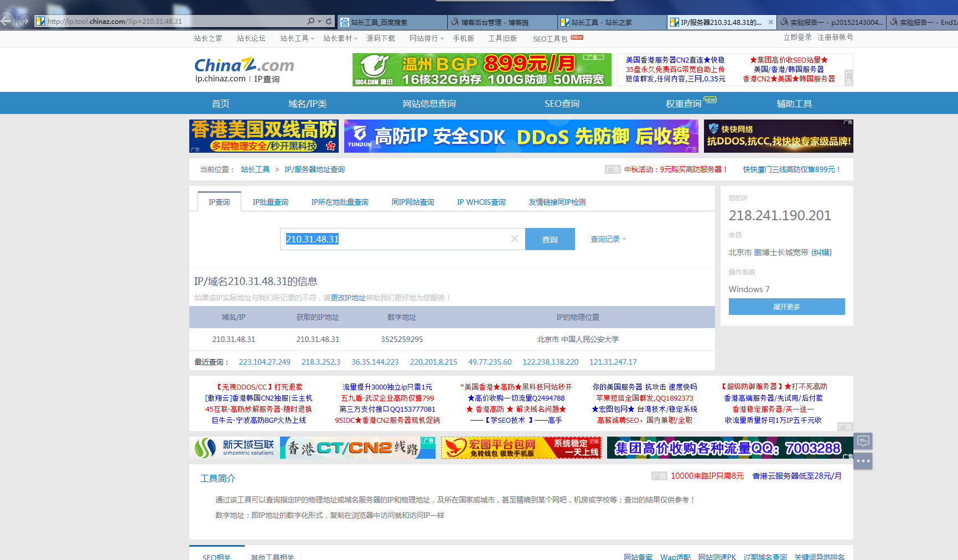Click the 更改IP地址 link
The width and height of the screenshot is (958, 560).
coord(348,298)
